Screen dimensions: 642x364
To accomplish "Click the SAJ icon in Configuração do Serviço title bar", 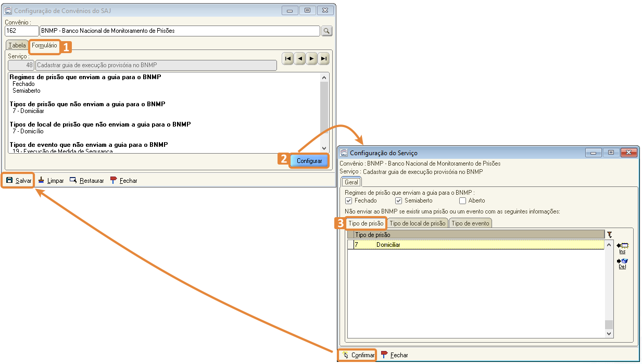I will (x=344, y=153).
